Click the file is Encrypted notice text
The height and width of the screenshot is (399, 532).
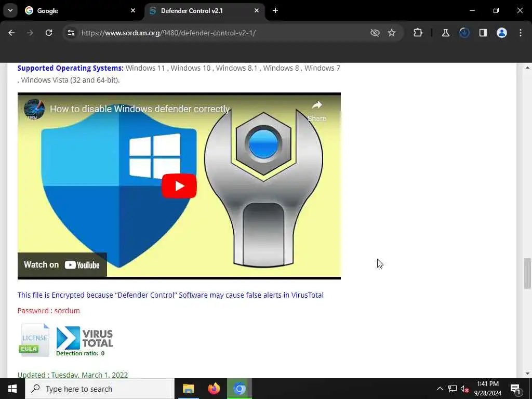(x=170, y=295)
